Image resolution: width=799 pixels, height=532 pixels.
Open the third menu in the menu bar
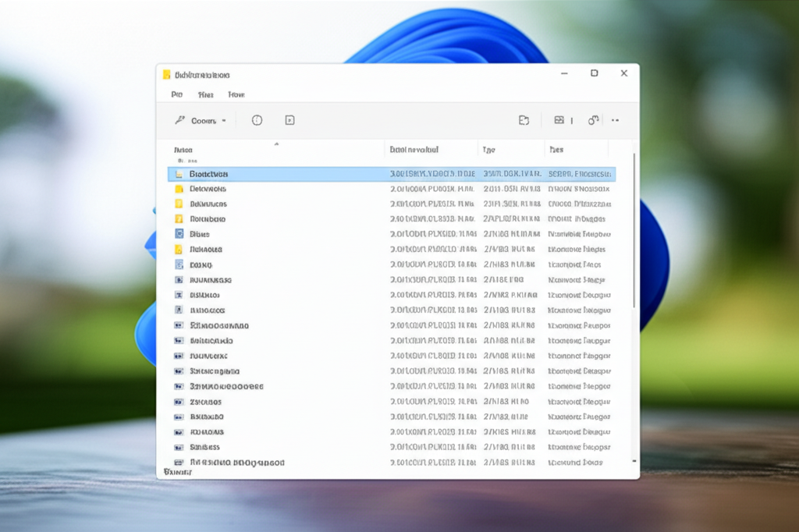point(236,94)
